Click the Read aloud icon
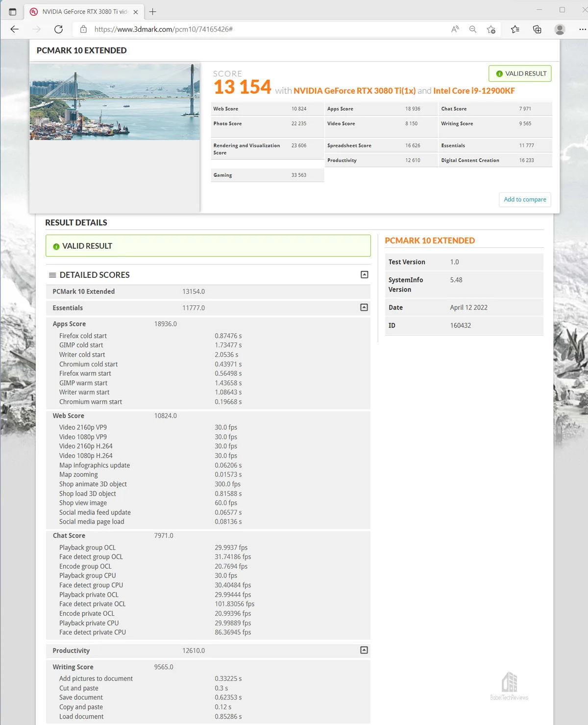This screenshot has width=588, height=725. point(455,29)
